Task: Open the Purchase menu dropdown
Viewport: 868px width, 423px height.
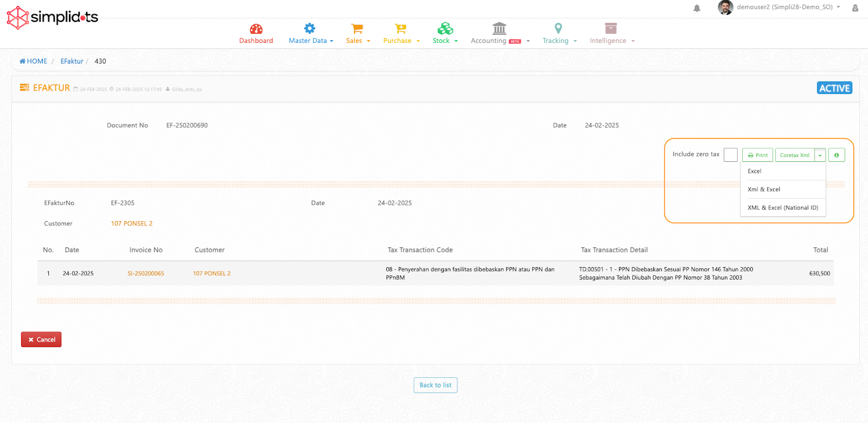Action: pos(401,41)
